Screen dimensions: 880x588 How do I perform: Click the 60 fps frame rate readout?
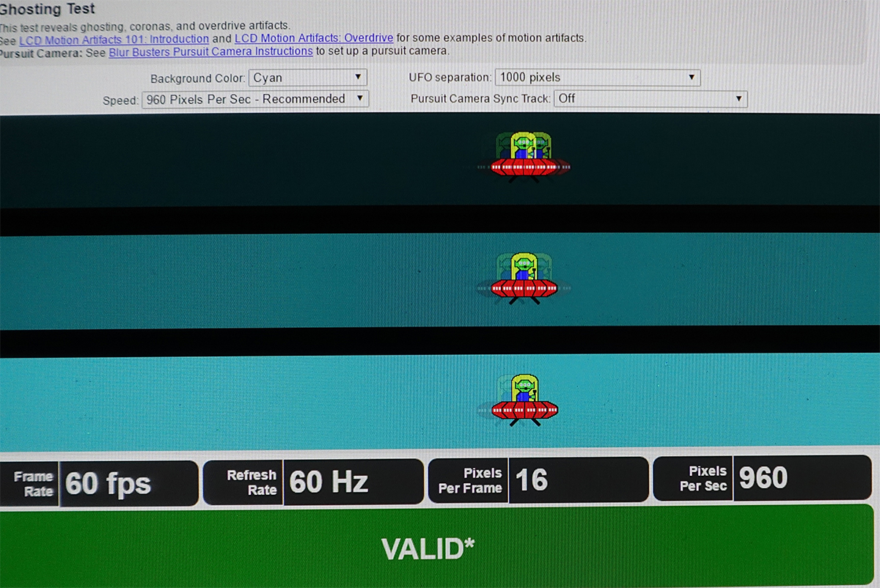[x=108, y=484]
